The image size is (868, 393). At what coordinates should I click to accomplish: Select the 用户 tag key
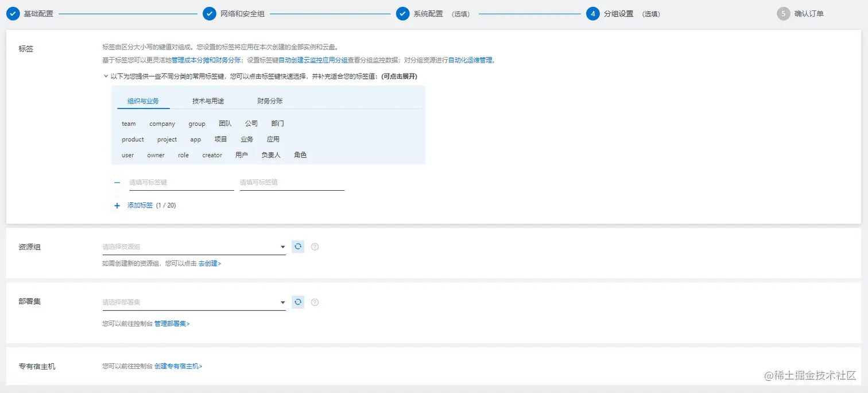tap(242, 155)
